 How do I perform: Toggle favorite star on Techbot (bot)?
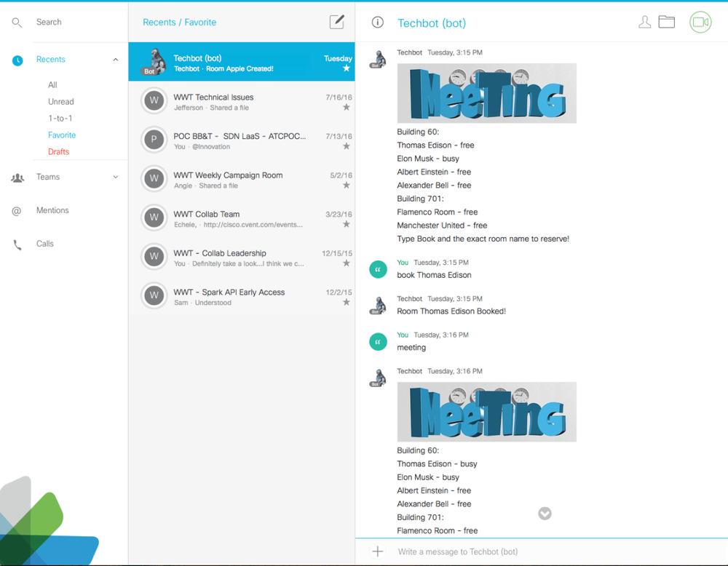point(347,68)
